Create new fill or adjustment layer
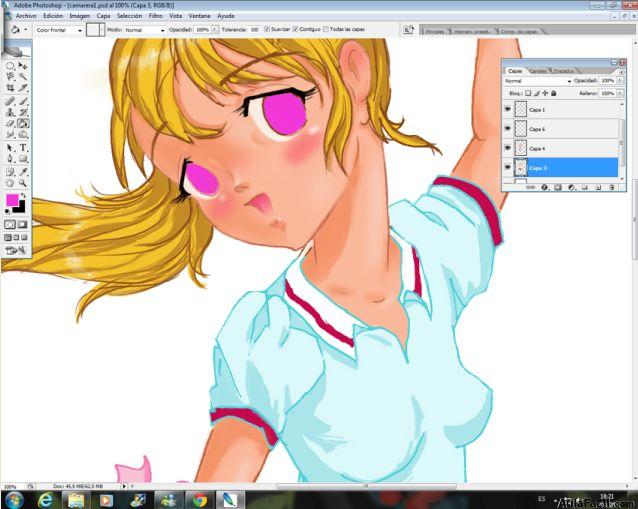Viewport: 638px width, 509px height. (571, 188)
